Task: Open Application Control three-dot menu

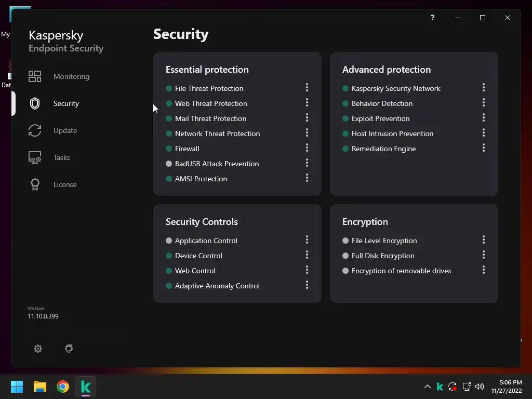Action: [x=307, y=240]
